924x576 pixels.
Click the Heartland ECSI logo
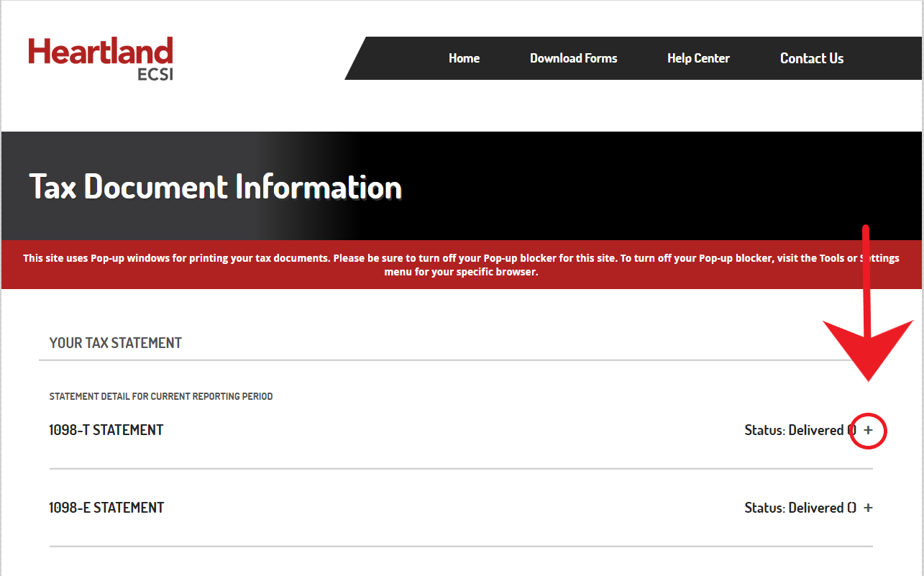pos(101,58)
